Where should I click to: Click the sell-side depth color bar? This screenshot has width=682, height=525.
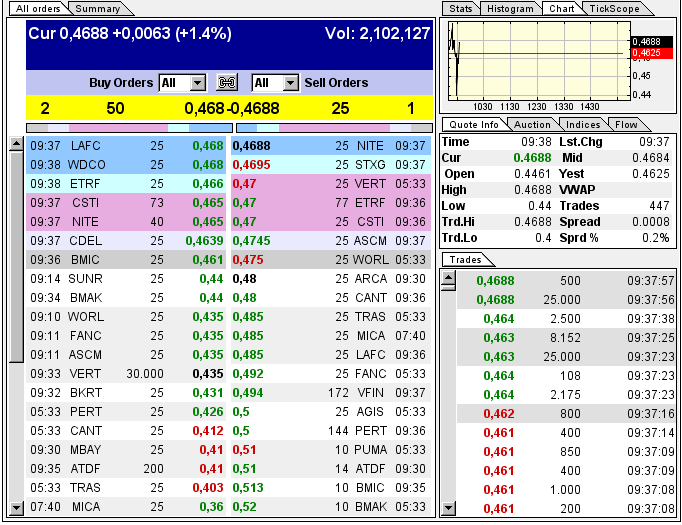pyautogui.click(x=334, y=128)
